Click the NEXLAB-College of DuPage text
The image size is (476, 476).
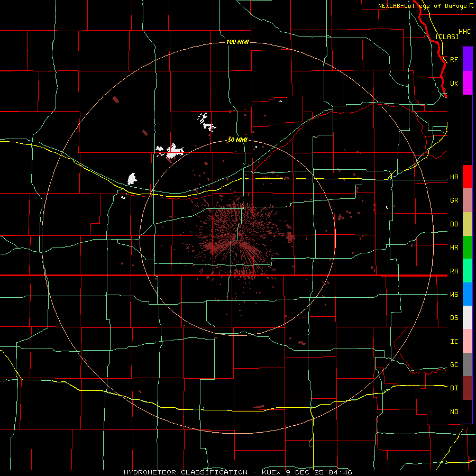422,6
